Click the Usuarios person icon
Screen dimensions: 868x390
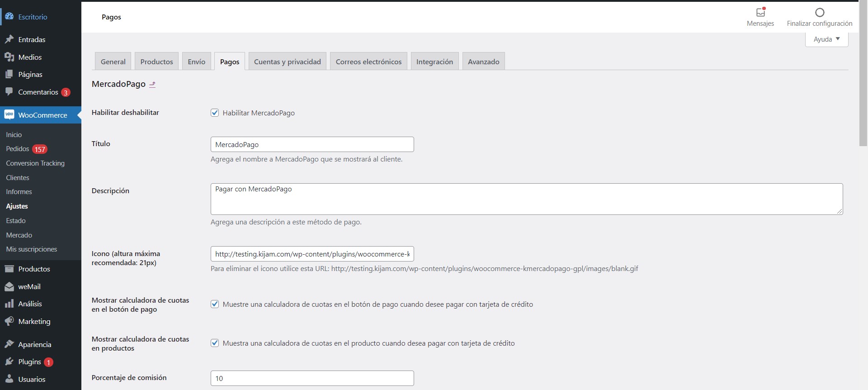point(9,379)
